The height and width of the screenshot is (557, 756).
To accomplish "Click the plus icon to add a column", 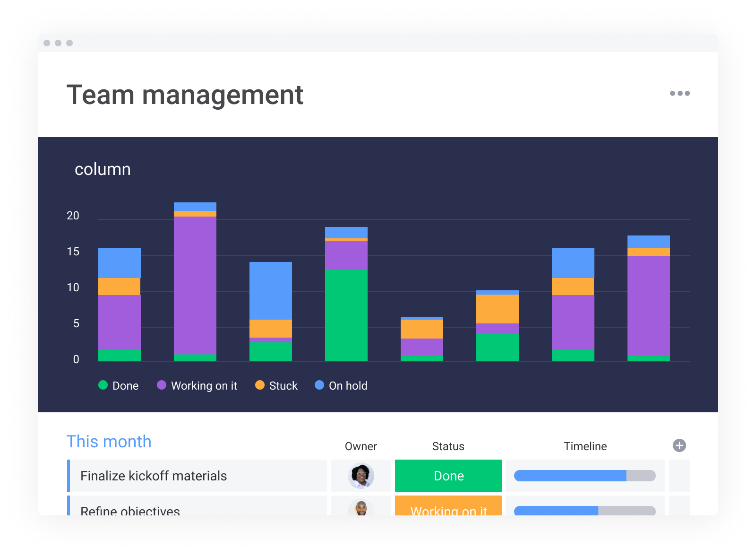I will 679,444.
